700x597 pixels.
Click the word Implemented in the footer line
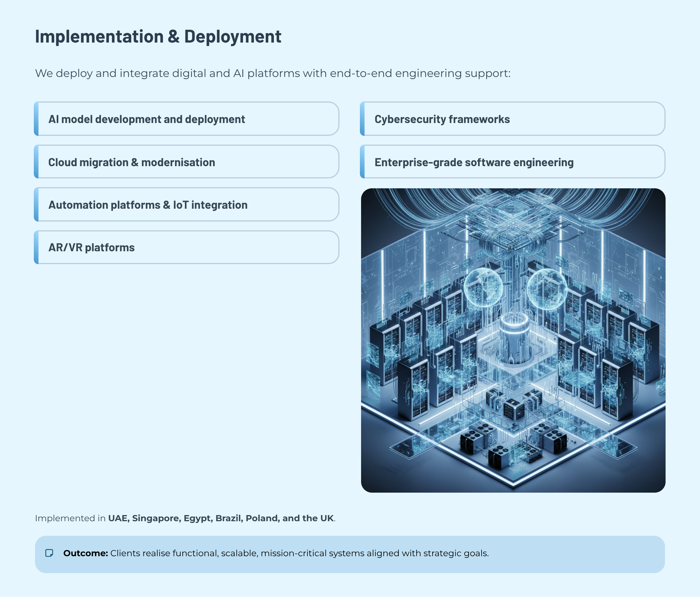pos(66,518)
